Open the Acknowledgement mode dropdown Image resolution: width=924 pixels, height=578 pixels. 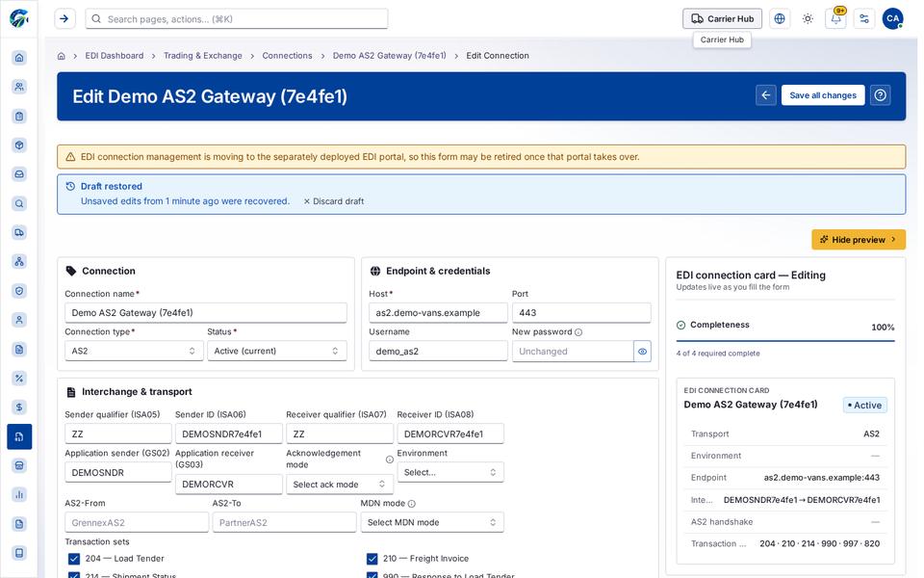click(340, 485)
